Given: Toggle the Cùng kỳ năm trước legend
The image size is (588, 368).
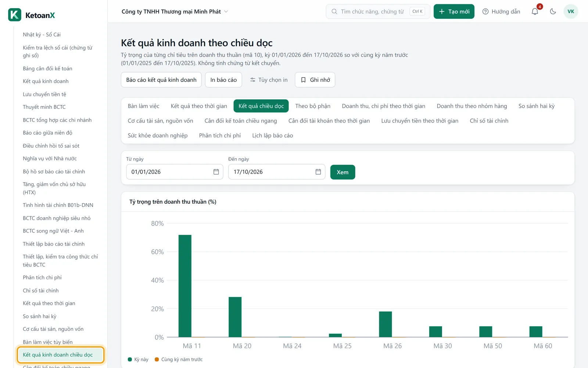Looking at the screenshot, I should click(x=179, y=359).
